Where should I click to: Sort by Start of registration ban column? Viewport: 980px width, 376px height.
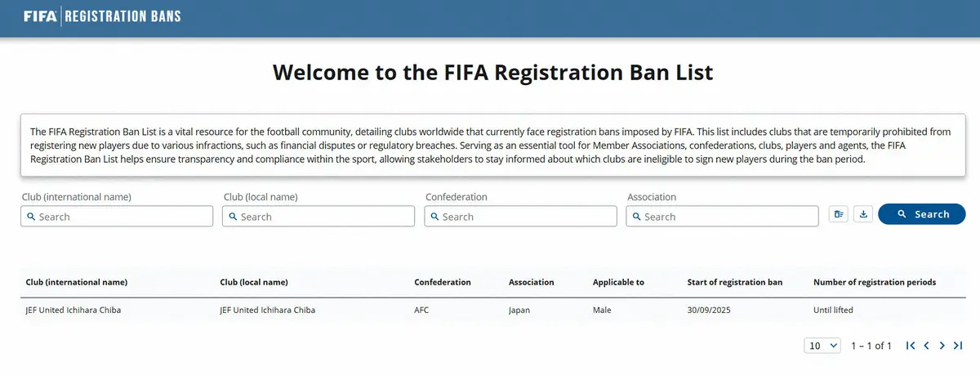click(735, 282)
